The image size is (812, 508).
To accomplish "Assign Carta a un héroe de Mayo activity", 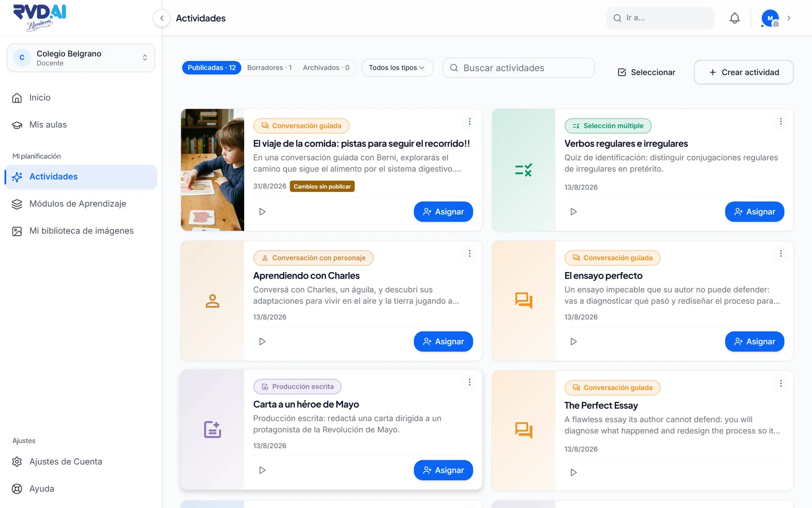I will tap(443, 470).
